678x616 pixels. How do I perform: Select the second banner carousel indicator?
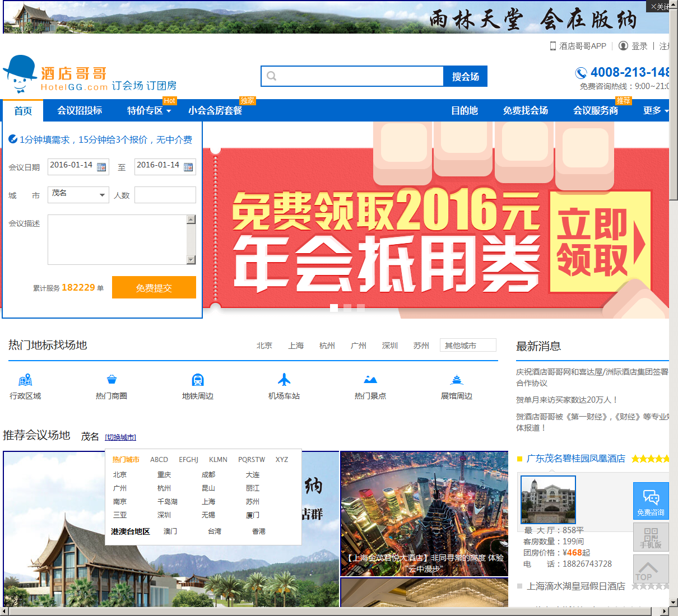coord(347,307)
